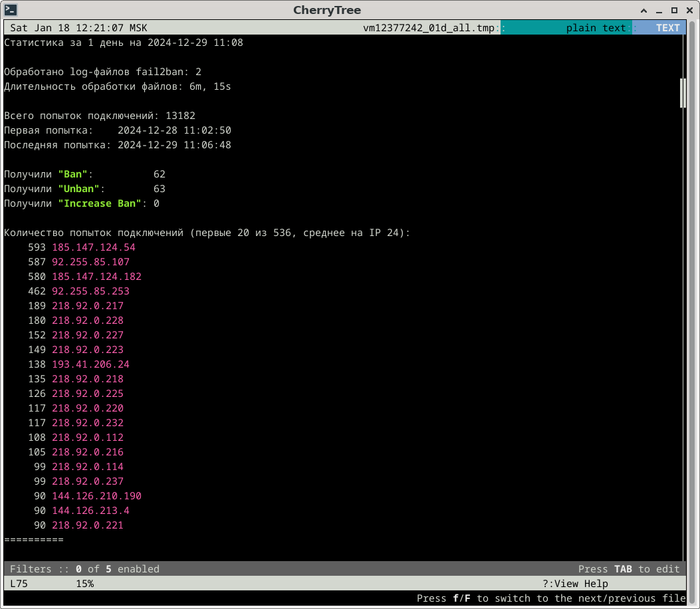Click IP address 185.147.124.54
The height and width of the screenshot is (609, 700).
(93, 247)
